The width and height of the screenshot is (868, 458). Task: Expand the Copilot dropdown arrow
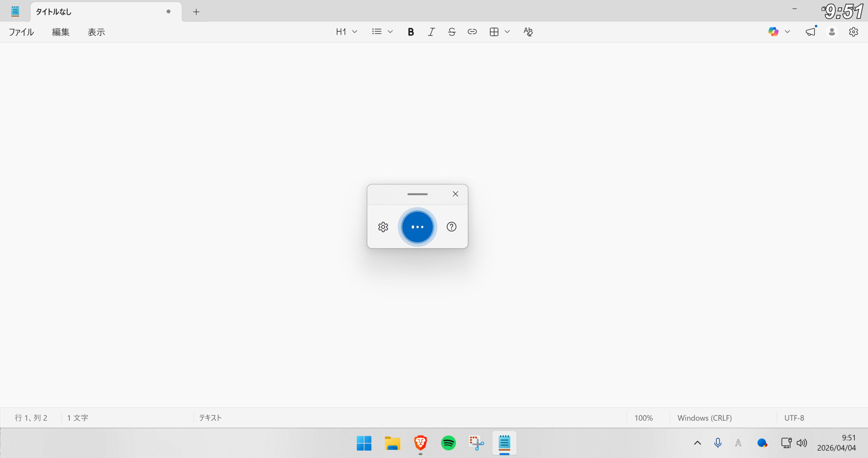(787, 32)
